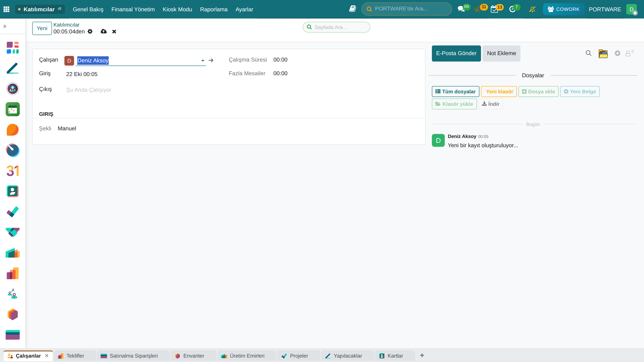Screen dimensions: 644x362
Task: Open the gear actions menu beside record title
Action: (x=90, y=32)
